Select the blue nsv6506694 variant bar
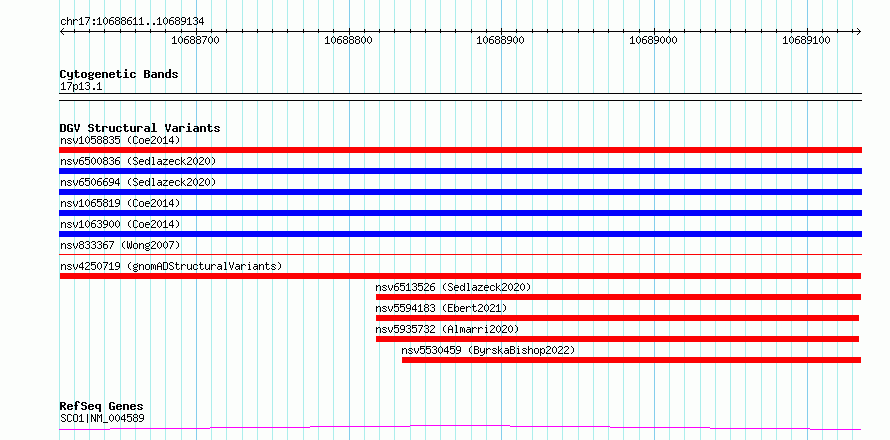The width and height of the screenshot is (890, 440). pos(461,192)
